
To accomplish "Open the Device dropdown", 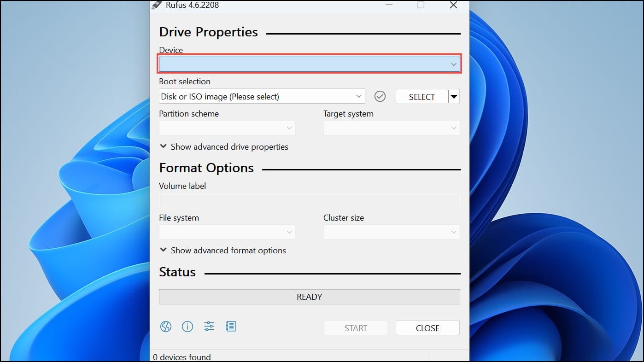I will (x=309, y=64).
